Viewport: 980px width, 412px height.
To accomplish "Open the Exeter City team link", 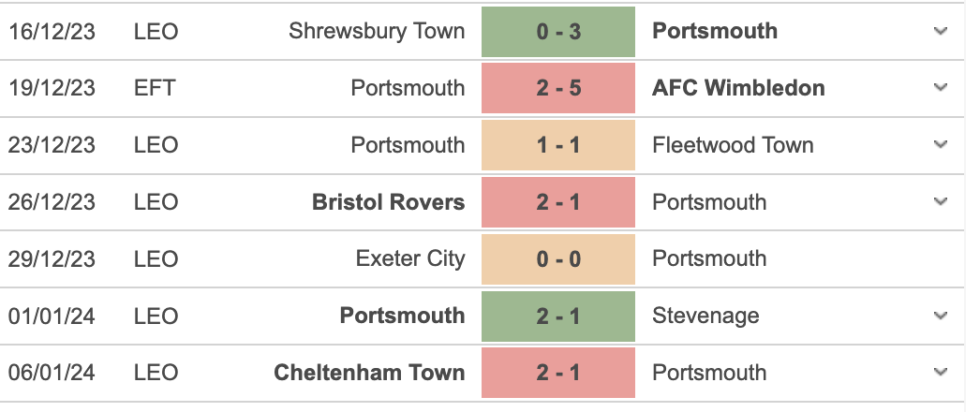I will (x=410, y=258).
